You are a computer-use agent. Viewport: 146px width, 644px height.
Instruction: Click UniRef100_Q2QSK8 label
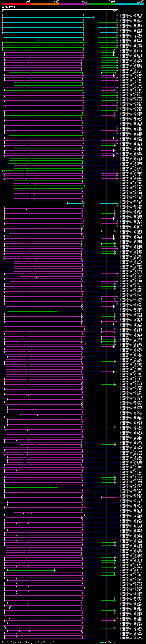tap(131, 115)
